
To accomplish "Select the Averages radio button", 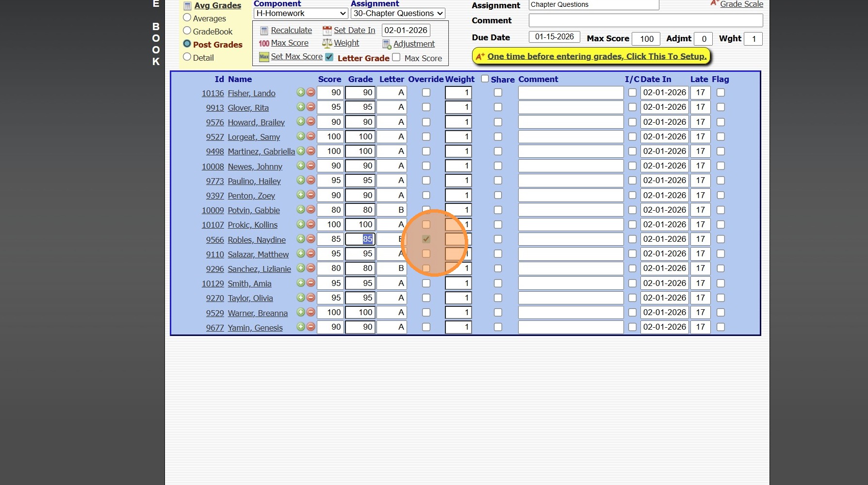I will [187, 17].
